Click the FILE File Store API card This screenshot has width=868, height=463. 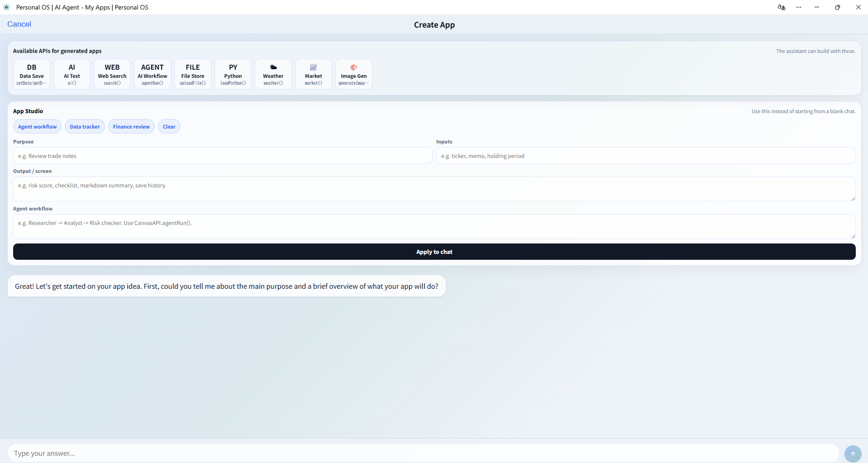click(193, 74)
